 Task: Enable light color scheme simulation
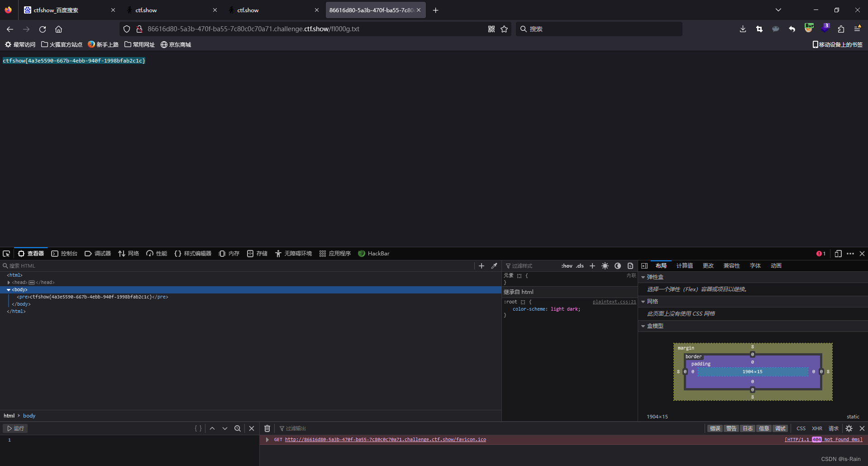tap(605, 266)
